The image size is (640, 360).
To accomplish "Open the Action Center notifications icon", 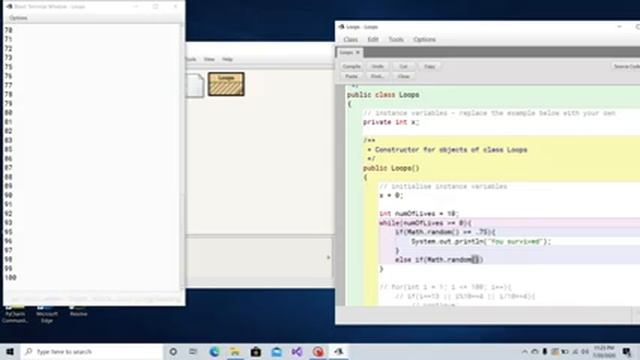I will coord(627,351).
